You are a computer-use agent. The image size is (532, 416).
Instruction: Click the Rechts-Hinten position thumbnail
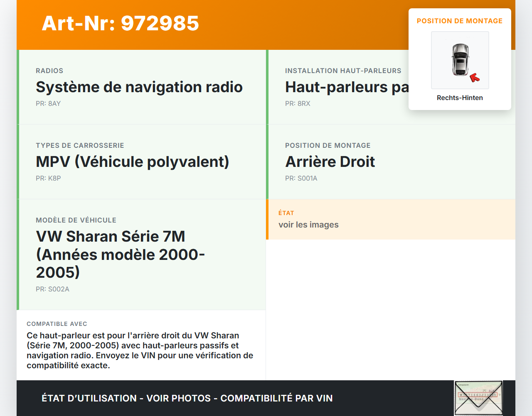pos(460,60)
